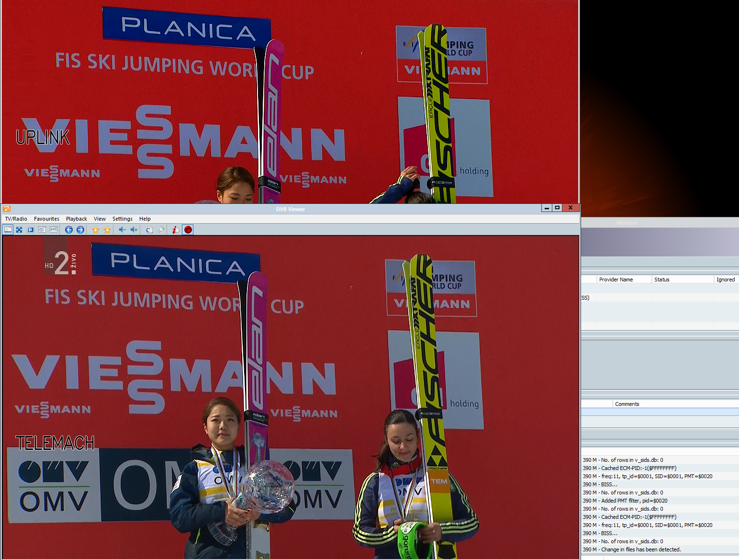The width and height of the screenshot is (739, 560).
Task: Increase volume with speaker plus icon
Action: click(134, 230)
